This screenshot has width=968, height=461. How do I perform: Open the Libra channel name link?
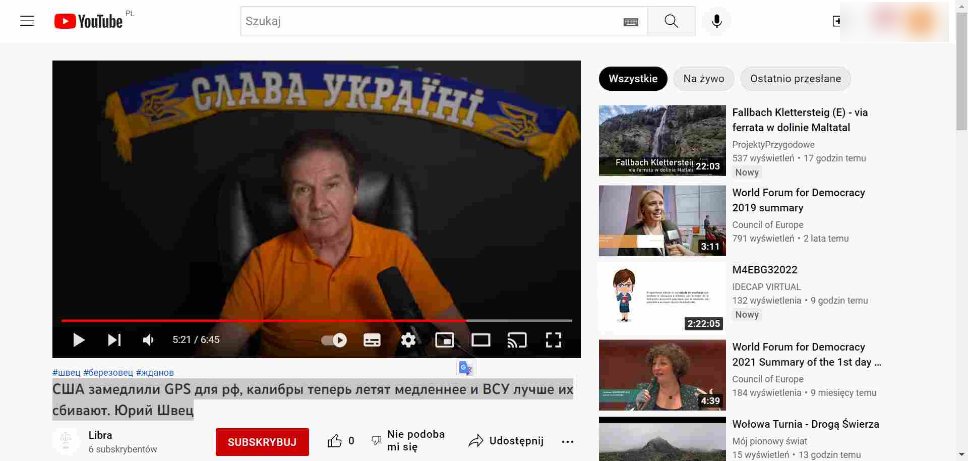pos(101,435)
